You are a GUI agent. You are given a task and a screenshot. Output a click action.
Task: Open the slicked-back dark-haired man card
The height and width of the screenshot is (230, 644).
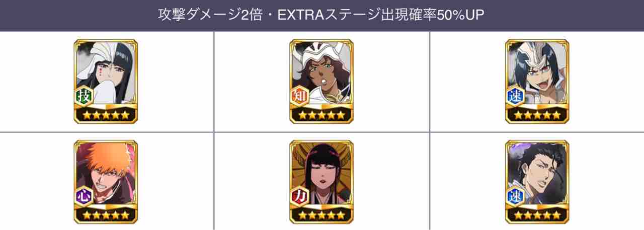(537, 182)
